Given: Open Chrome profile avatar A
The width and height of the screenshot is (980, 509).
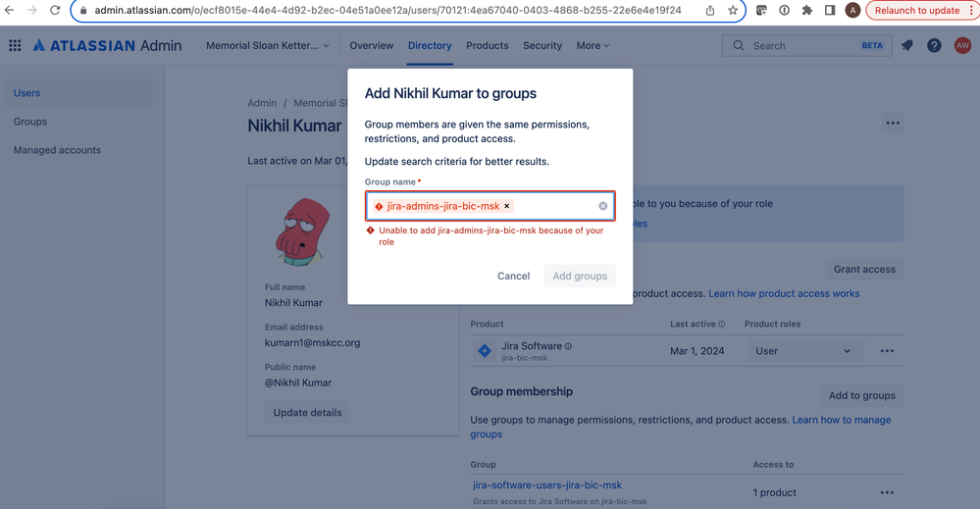Looking at the screenshot, I should point(852,10).
